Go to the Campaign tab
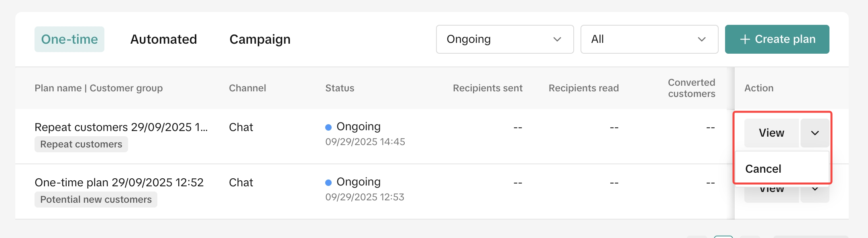Image resolution: width=868 pixels, height=238 pixels. (x=260, y=39)
